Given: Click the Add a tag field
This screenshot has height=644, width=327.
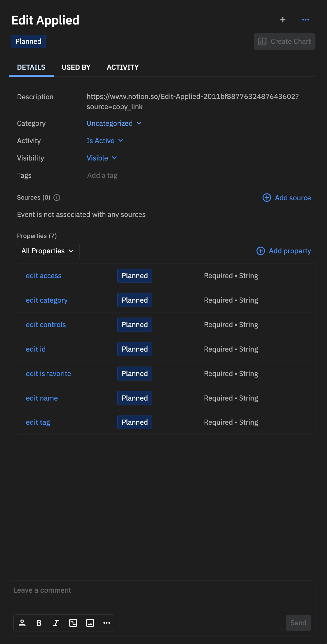Looking at the screenshot, I should (102, 175).
